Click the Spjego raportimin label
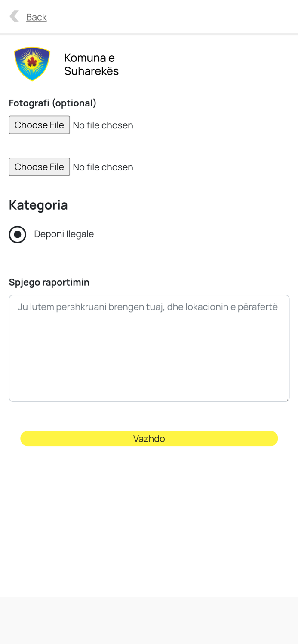 49,282
